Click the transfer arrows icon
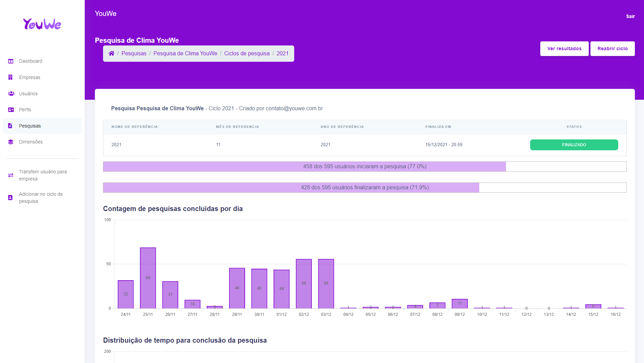Image resolution: width=644 pixels, height=363 pixels. pos(11,175)
